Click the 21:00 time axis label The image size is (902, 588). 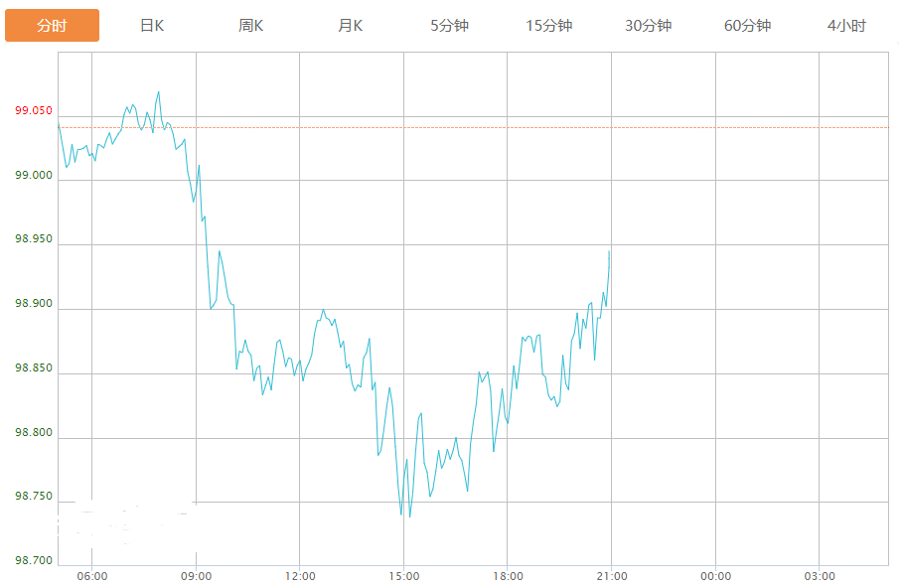(x=612, y=576)
